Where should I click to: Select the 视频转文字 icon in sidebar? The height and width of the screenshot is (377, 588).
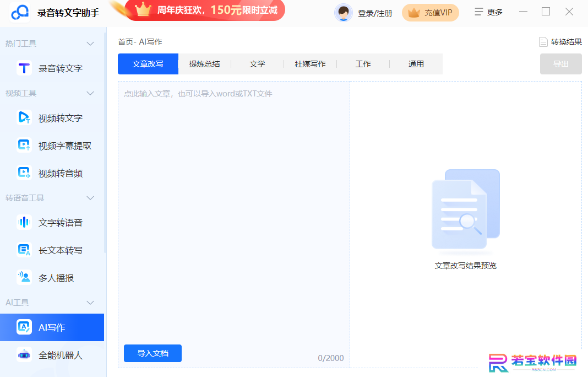click(24, 118)
